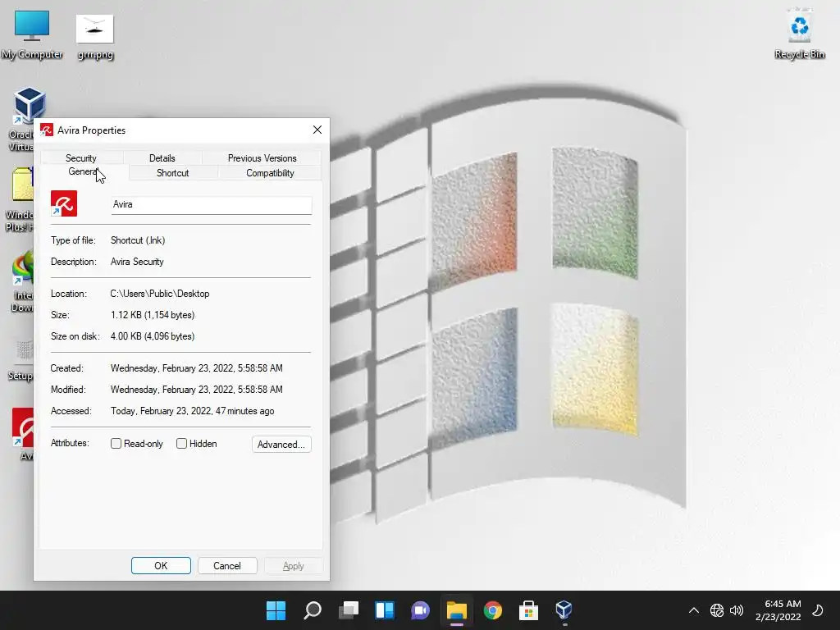Toggle the Hidden attribute checkbox
The image size is (840, 630).
pos(181,444)
